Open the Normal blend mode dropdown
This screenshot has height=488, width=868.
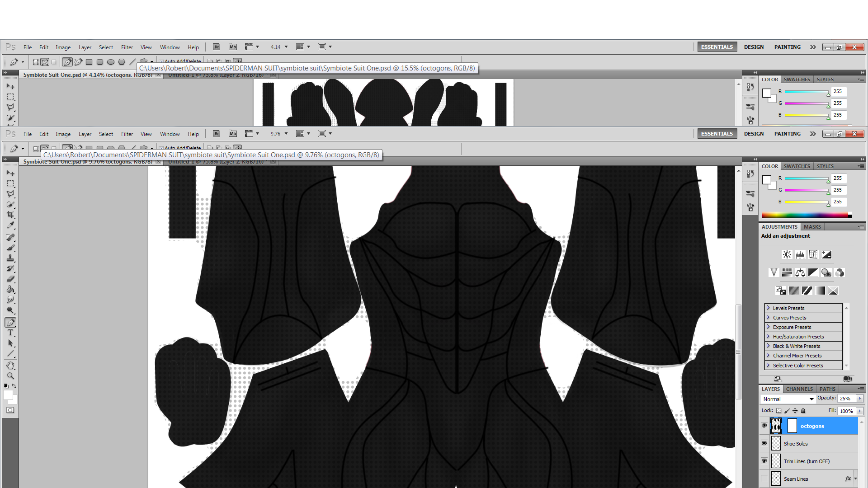pyautogui.click(x=788, y=399)
